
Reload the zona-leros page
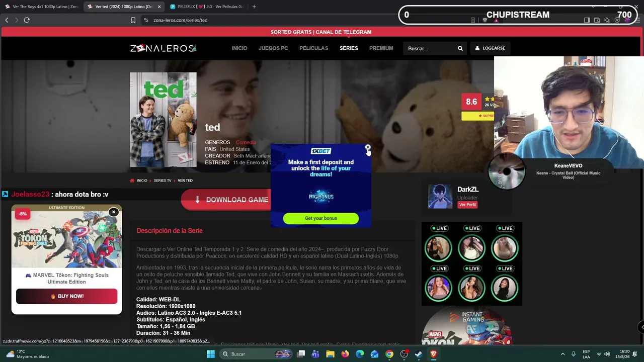point(27,20)
